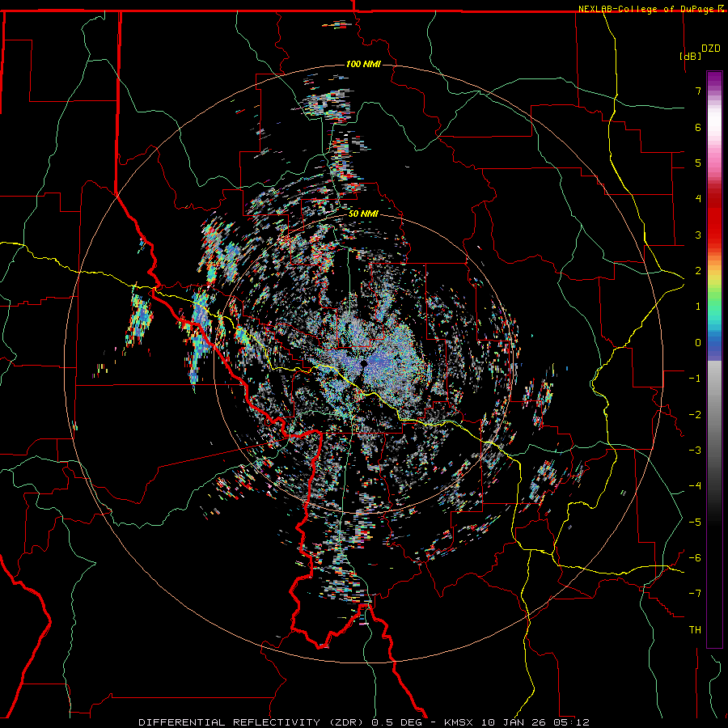Click the TH threshold label
Viewport: 728px width, 728px height.
[695, 630]
